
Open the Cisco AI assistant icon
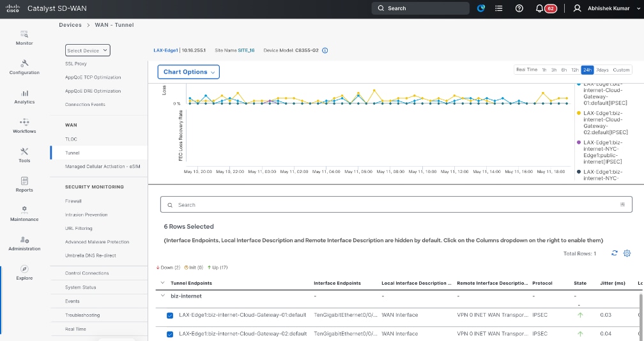481,8
